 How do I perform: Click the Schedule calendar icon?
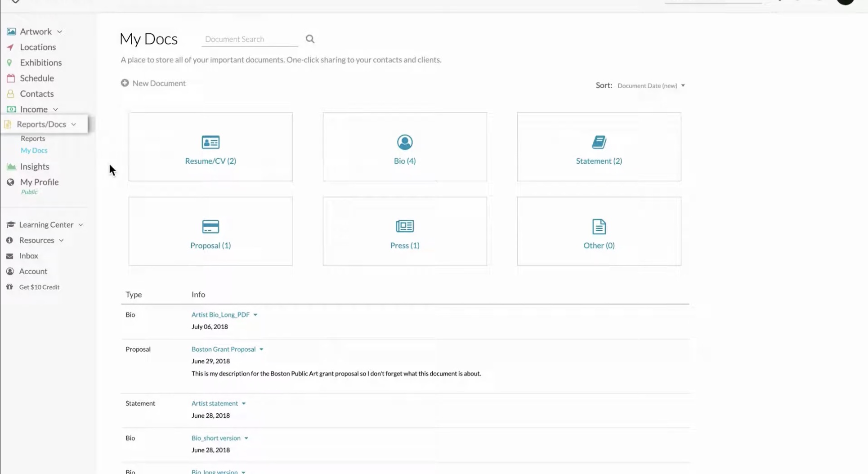click(x=11, y=78)
